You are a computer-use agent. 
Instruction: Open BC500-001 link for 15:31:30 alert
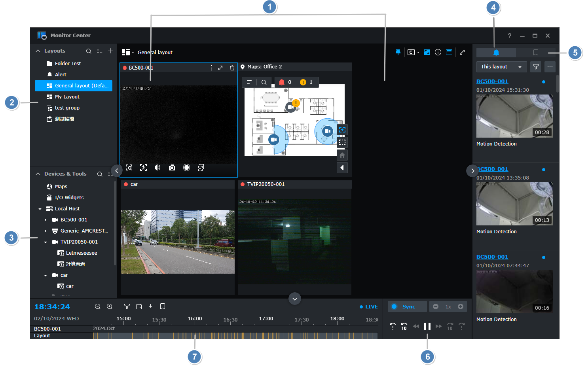click(492, 81)
